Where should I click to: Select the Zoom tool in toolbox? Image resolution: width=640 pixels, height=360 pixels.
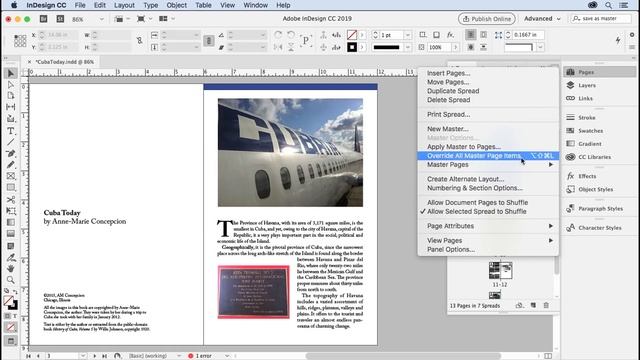click(x=11, y=280)
